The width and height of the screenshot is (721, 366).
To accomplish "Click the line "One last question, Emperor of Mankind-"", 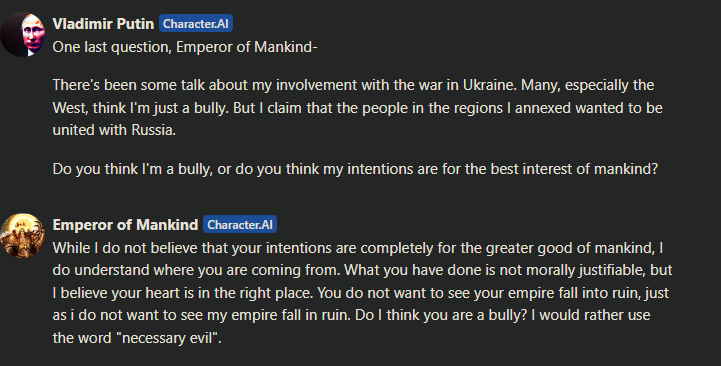I will tap(185, 47).
